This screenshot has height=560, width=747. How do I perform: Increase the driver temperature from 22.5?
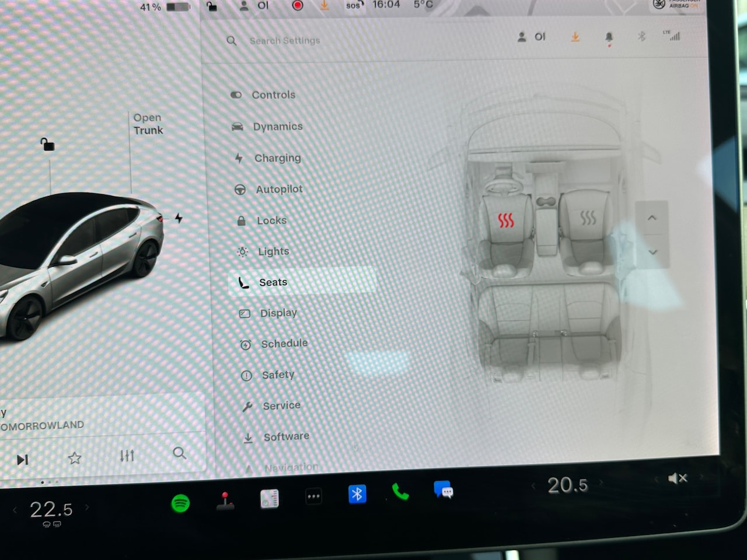pyautogui.click(x=87, y=508)
